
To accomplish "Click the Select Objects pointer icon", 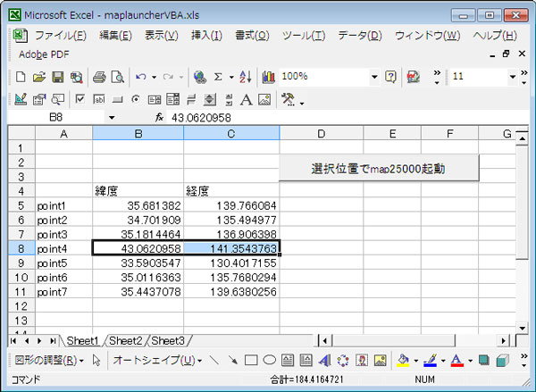I will point(96,360).
